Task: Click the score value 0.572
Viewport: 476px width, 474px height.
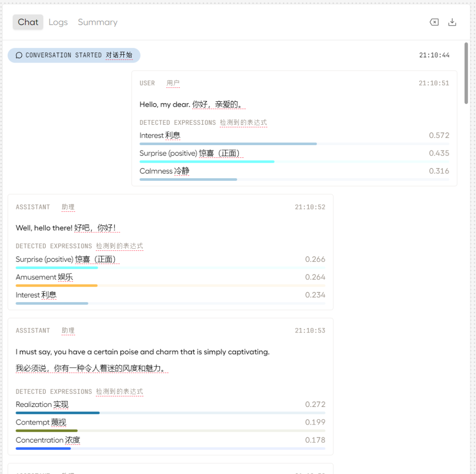Action: tap(439, 135)
